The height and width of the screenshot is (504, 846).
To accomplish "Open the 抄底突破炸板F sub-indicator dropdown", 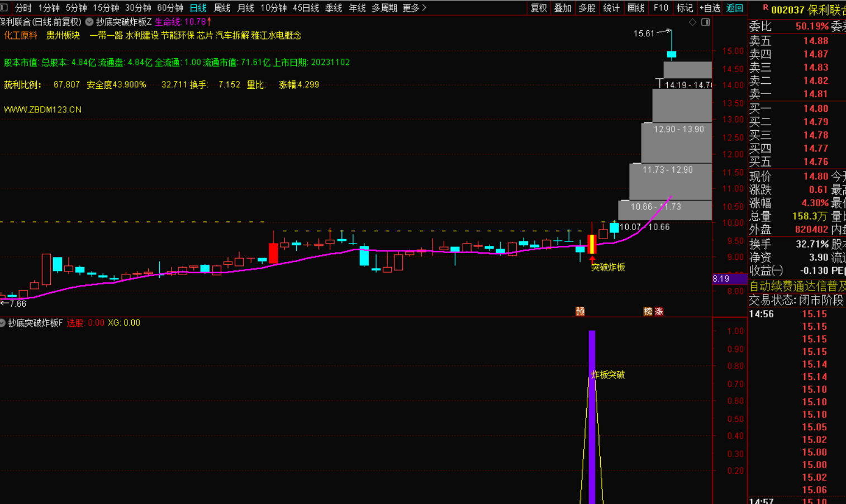I will click(3, 323).
